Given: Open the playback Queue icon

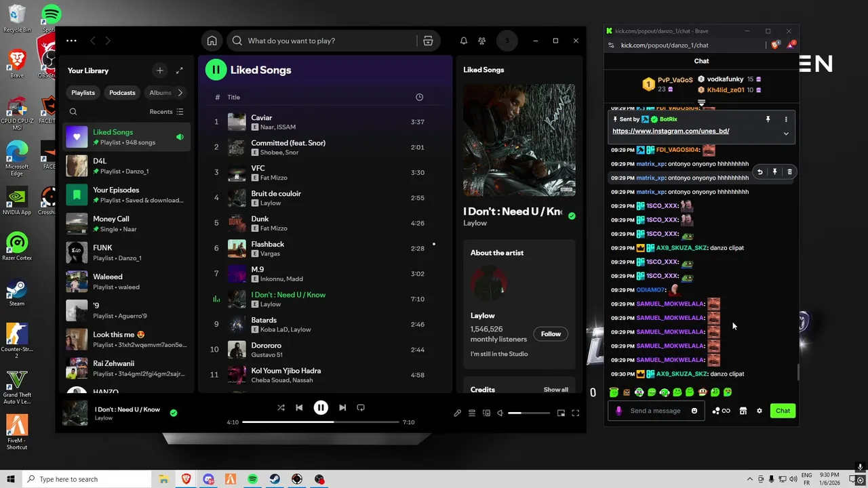Looking at the screenshot, I should [471, 413].
